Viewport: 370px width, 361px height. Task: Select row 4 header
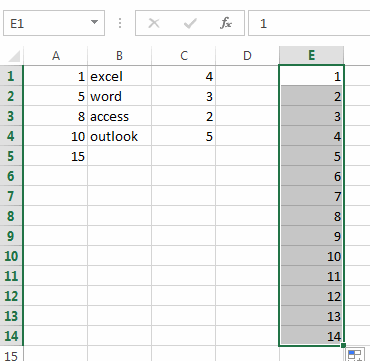pos(11,136)
